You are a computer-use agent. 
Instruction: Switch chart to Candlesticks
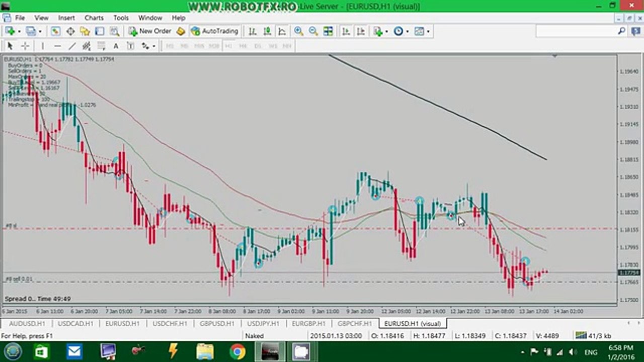tap(267, 31)
